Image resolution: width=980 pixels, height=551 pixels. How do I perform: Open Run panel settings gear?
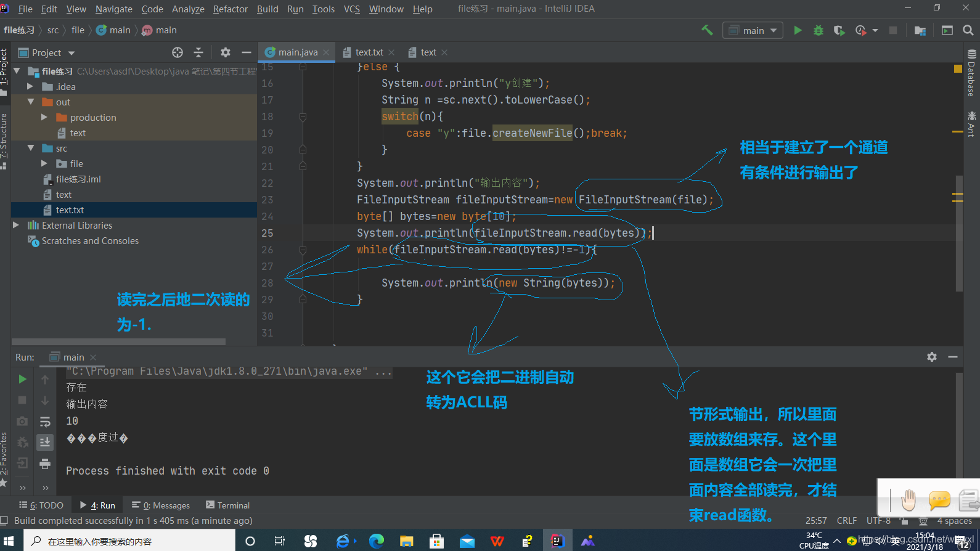click(x=932, y=357)
